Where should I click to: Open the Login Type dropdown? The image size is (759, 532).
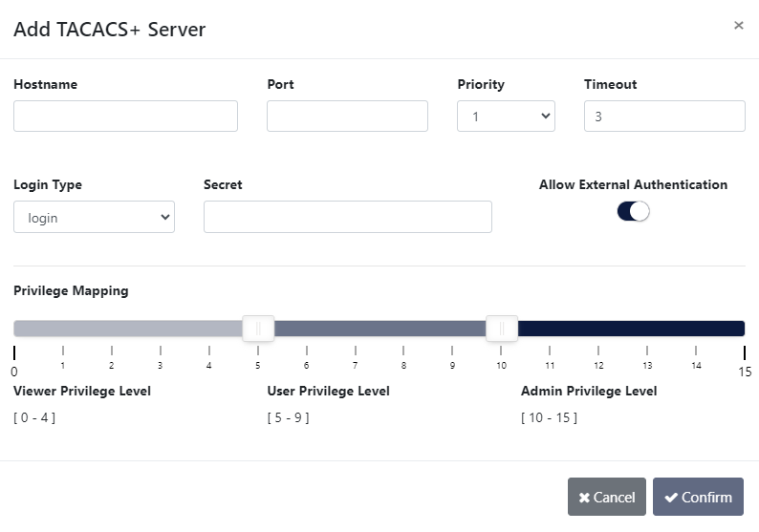coord(94,218)
